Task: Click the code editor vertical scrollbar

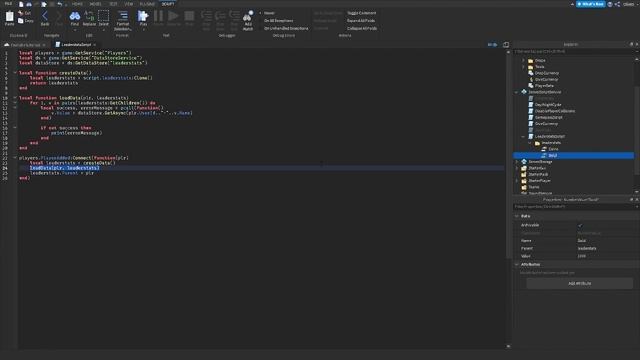Action: pyautogui.click(x=508, y=155)
